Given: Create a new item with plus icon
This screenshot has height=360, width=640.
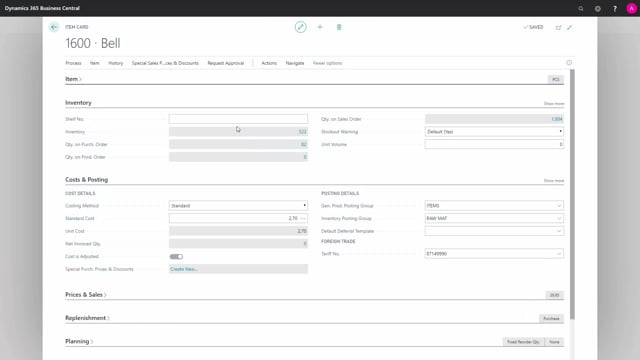Looking at the screenshot, I should tap(320, 27).
